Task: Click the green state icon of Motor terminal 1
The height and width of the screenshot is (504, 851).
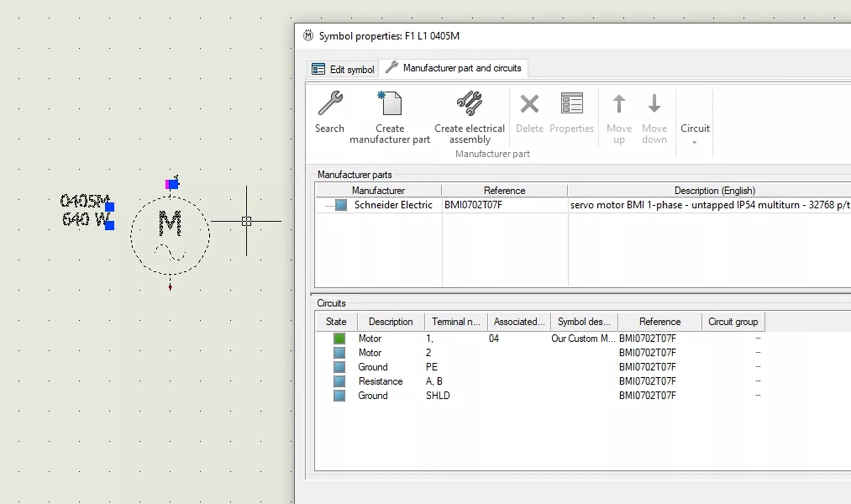Action: [339, 339]
